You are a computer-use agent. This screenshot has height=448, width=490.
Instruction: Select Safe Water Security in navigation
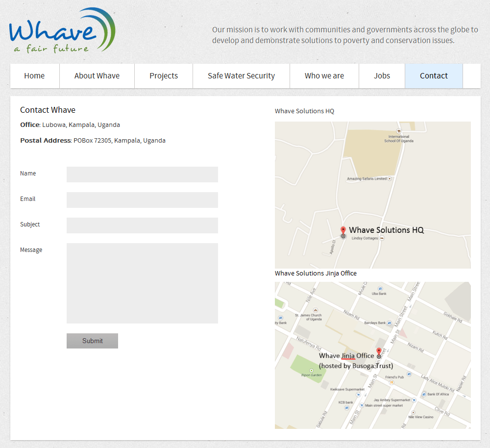[241, 76]
